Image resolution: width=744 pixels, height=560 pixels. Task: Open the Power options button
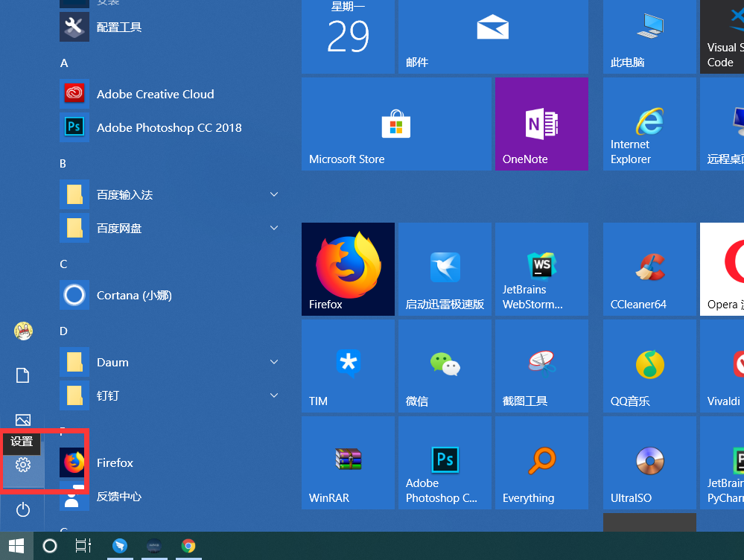click(23, 509)
